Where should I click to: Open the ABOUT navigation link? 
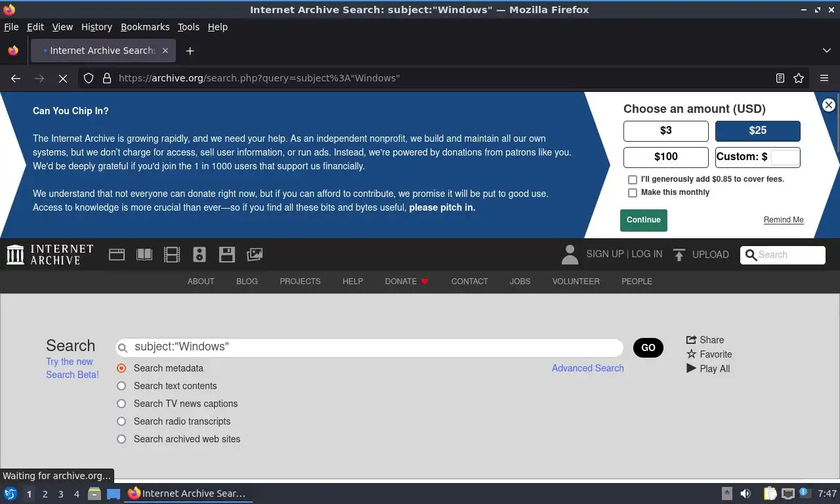pyautogui.click(x=201, y=282)
